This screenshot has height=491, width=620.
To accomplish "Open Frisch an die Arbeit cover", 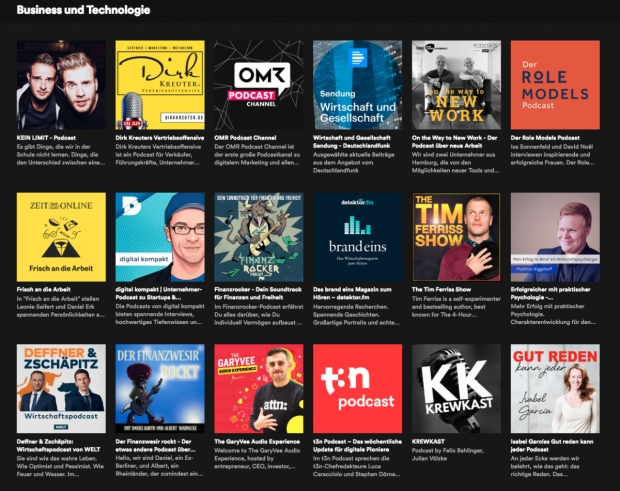I will coord(61,237).
